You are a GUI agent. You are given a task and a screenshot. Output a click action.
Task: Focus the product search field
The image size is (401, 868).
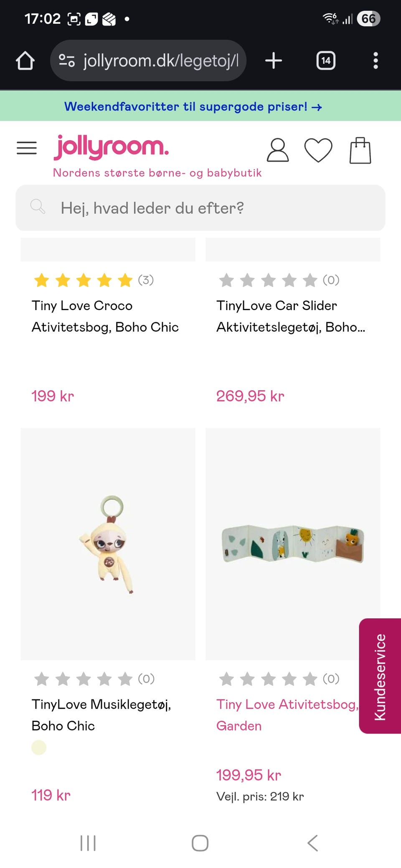[x=200, y=208]
